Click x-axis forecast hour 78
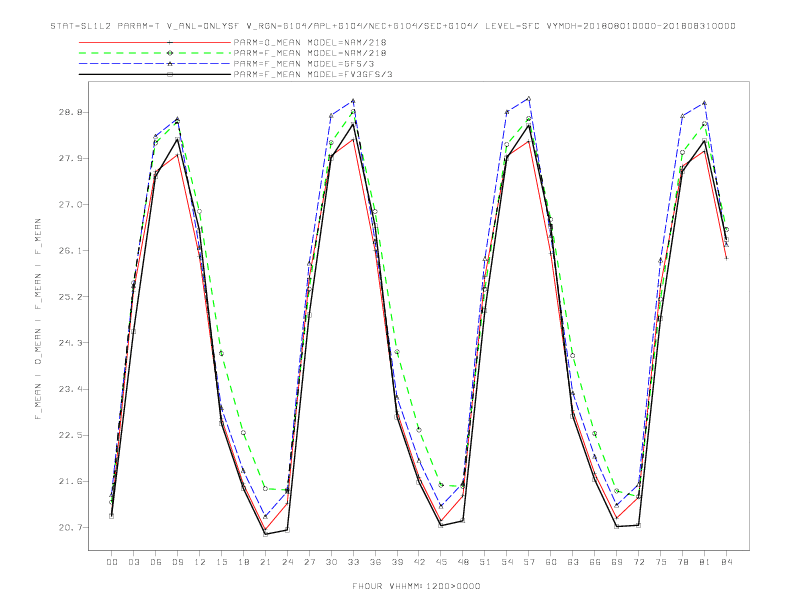This screenshot has width=792, height=612. point(683,562)
